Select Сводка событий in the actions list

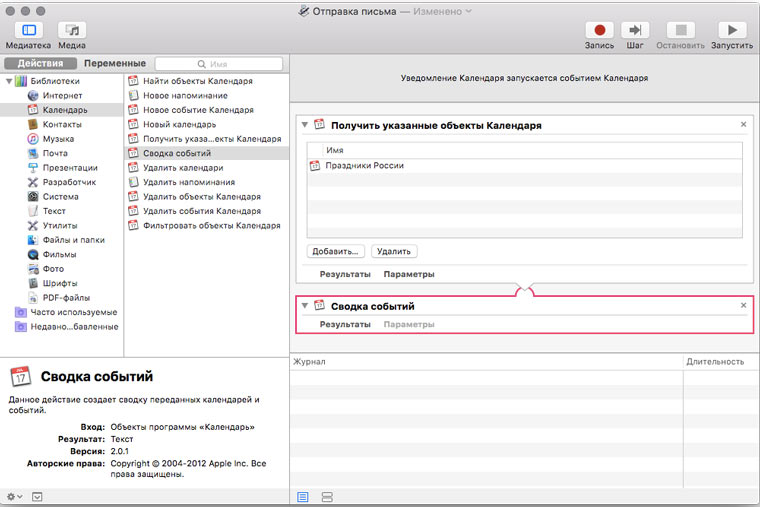pyautogui.click(x=206, y=153)
